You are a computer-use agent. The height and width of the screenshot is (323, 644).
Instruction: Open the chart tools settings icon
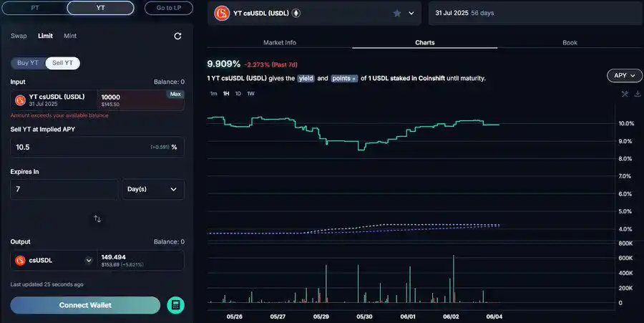(624, 94)
